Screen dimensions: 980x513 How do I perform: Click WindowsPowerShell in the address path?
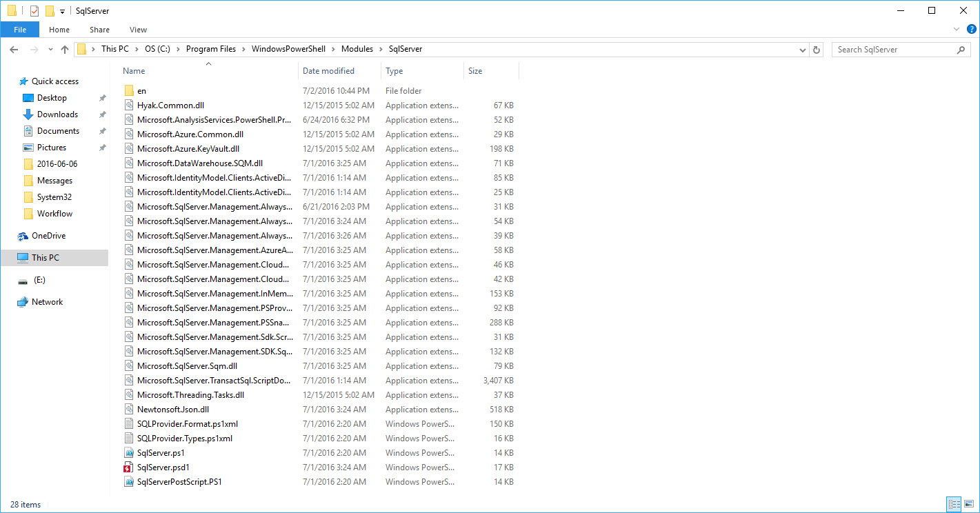289,49
